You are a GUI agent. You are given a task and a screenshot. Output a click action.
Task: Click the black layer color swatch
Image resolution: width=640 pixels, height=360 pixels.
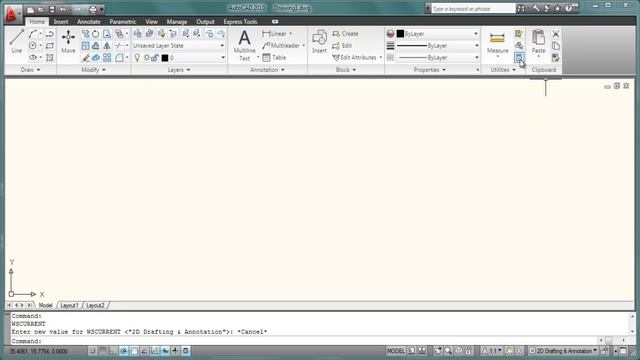[165, 58]
